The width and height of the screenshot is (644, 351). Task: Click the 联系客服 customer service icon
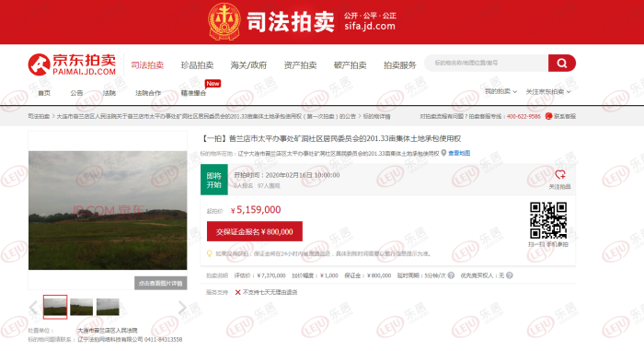[x=548, y=116]
